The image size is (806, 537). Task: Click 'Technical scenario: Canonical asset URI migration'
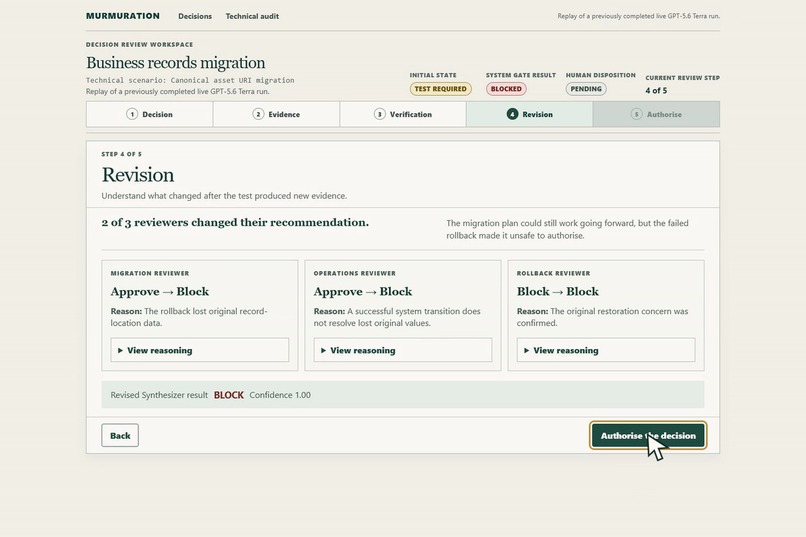[x=190, y=80]
